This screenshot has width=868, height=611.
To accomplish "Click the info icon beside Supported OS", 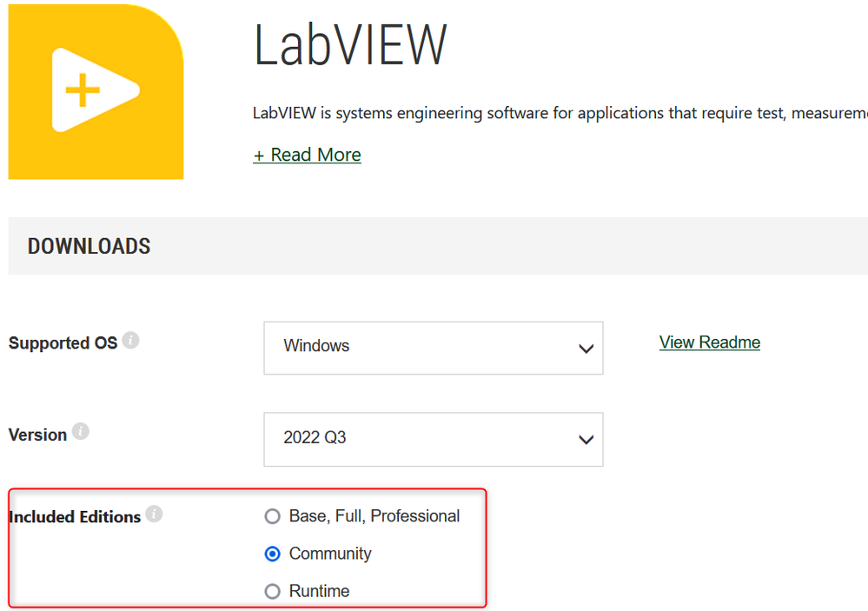I will (x=130, y=340).
